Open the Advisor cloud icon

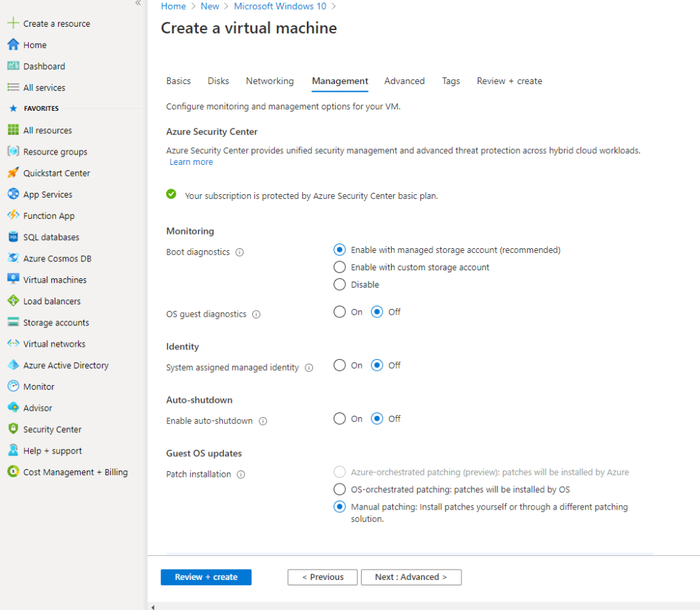coord(14,408)
